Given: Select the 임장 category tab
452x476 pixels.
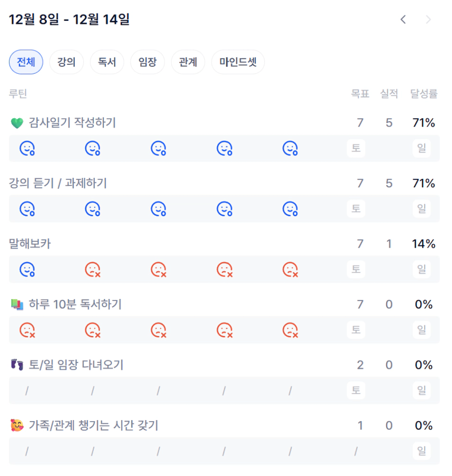Looking at the screenshot, I should tap(147, 62).
